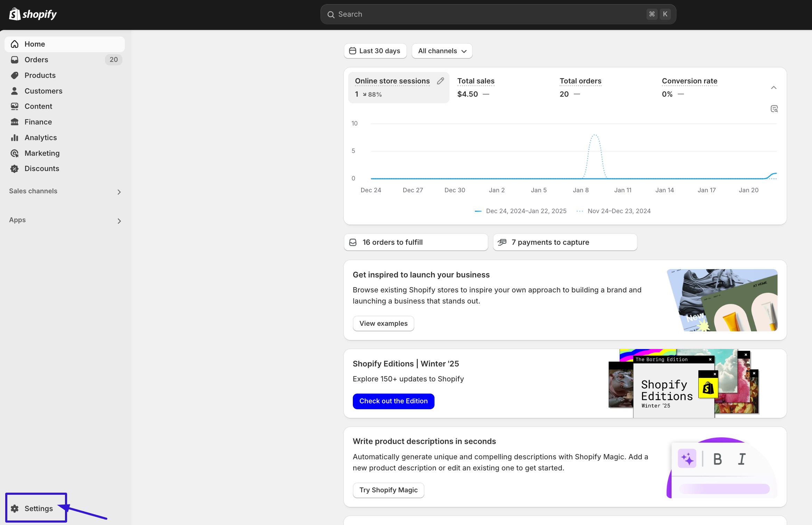Open the Last 30 days date picker
Screen dimensions: 812x525
point(375,51)
